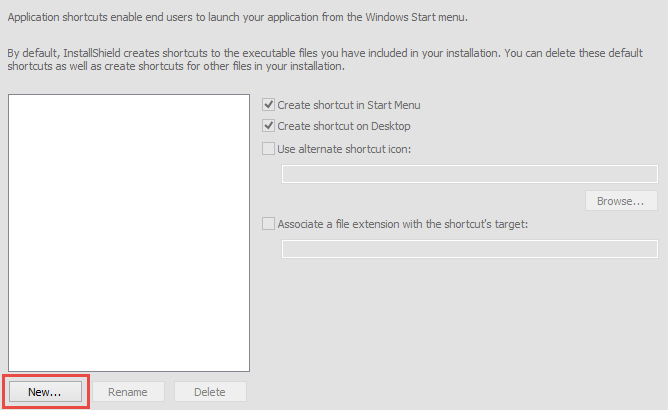Click inside the empty shortcuts list box

129,233
